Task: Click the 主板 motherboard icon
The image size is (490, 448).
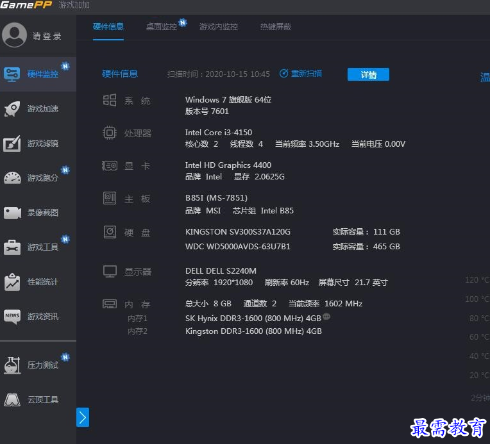Action: pyautogui.click(x=110, y=198)
